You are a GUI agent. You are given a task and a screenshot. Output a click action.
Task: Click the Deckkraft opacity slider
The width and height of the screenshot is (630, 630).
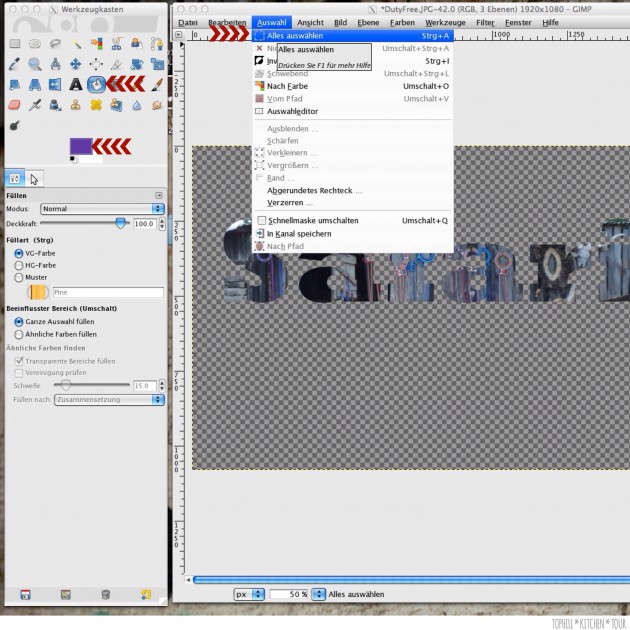click(x=84, y=223)
